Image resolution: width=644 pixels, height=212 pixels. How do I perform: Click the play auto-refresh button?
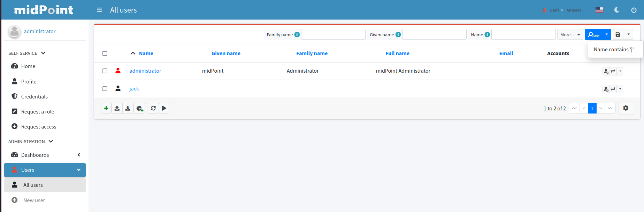pos(164,108)
